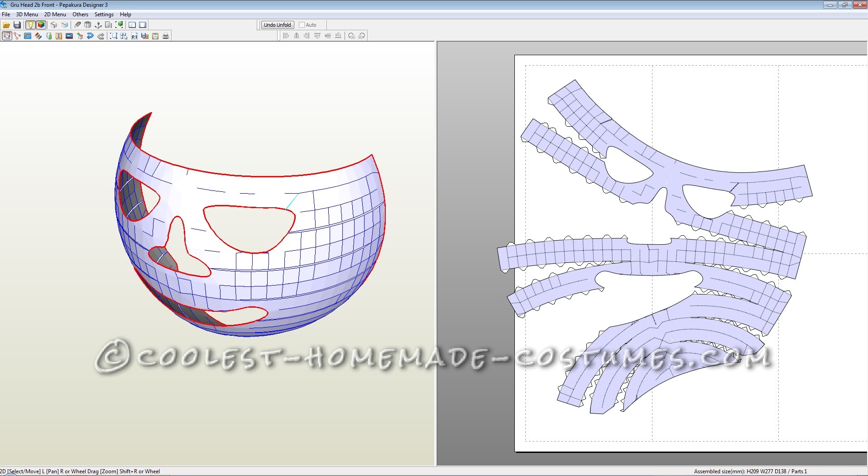The image size is (868, 476).
Task: Click the pencil edge tool icon
Action: click(x=77, y=25)
